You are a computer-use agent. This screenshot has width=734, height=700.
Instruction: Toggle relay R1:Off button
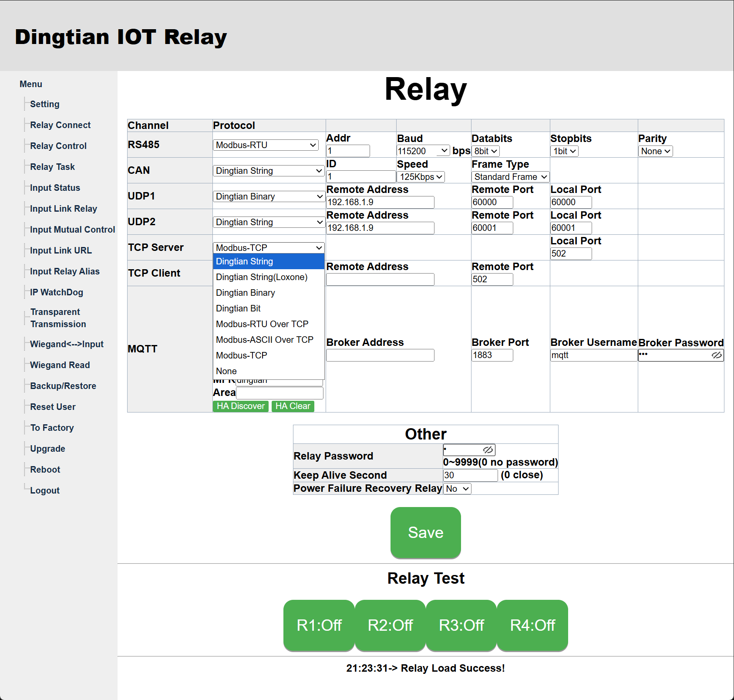tap(319, 625)
